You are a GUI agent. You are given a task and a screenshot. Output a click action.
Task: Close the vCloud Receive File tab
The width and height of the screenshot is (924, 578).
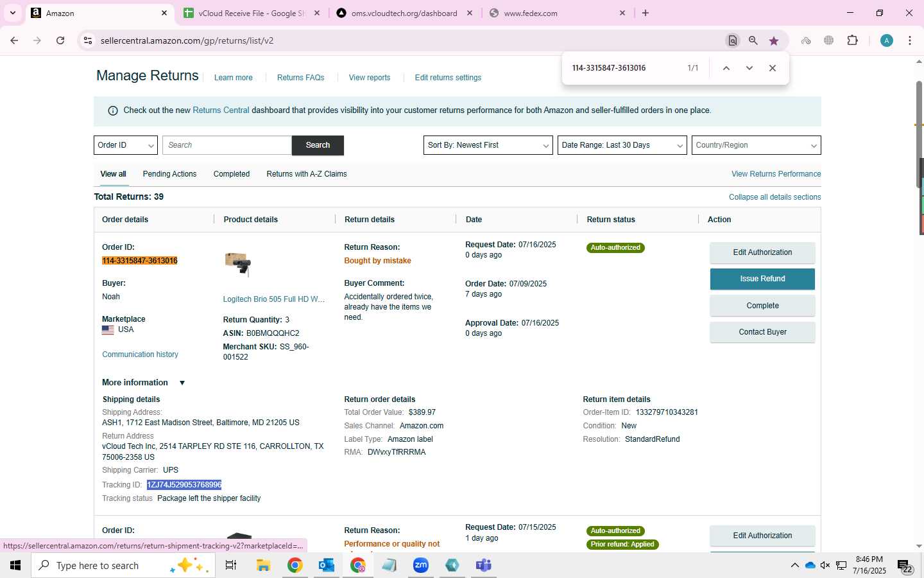316,13
